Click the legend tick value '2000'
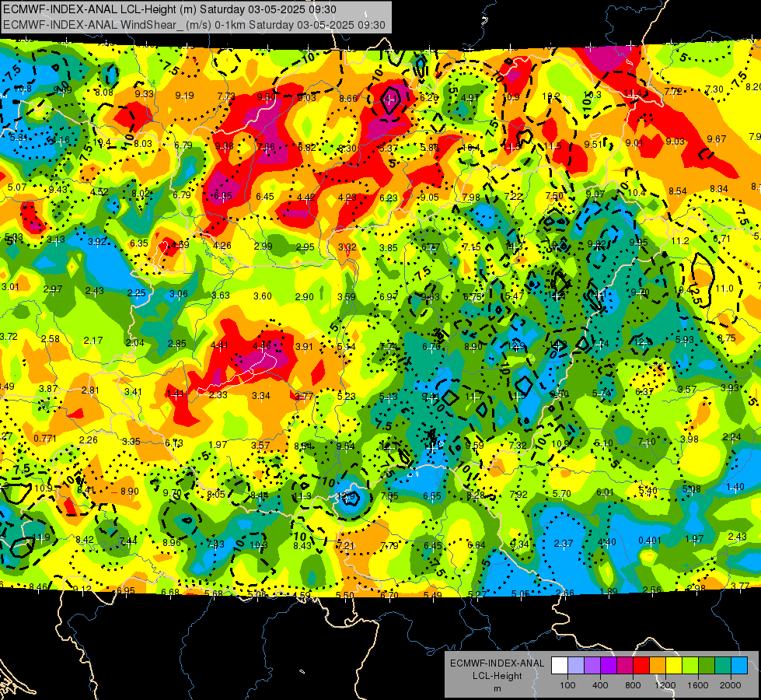The image size is (761, 700). tap(731, 685)
